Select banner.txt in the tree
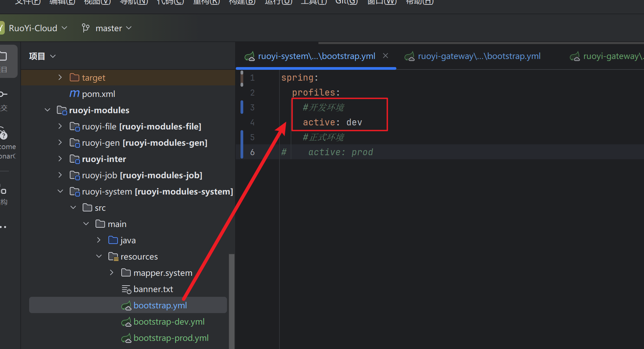 pyautogui.click(x=153, y=289)
